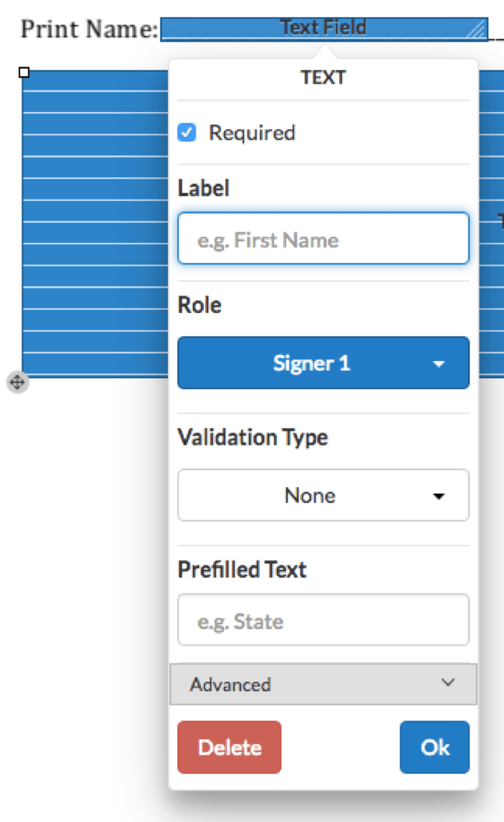Viewport: 504px width, 822px height.
Task: Click the black caret beside None
Action: click(439, 496)
